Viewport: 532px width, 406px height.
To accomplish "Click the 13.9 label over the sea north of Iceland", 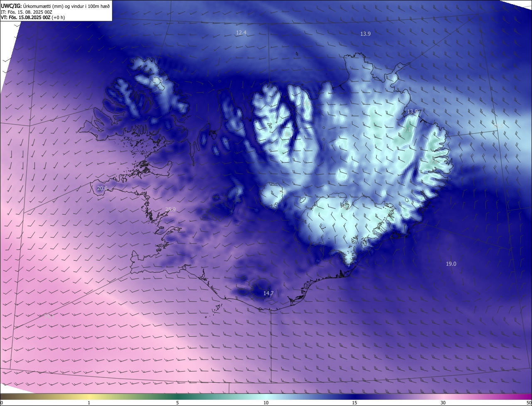I will [365, 34].
